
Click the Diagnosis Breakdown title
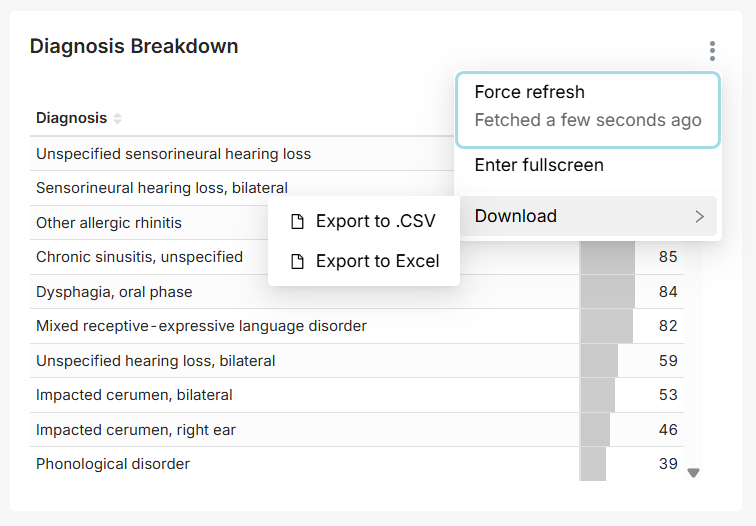click(x=134, y=46)
